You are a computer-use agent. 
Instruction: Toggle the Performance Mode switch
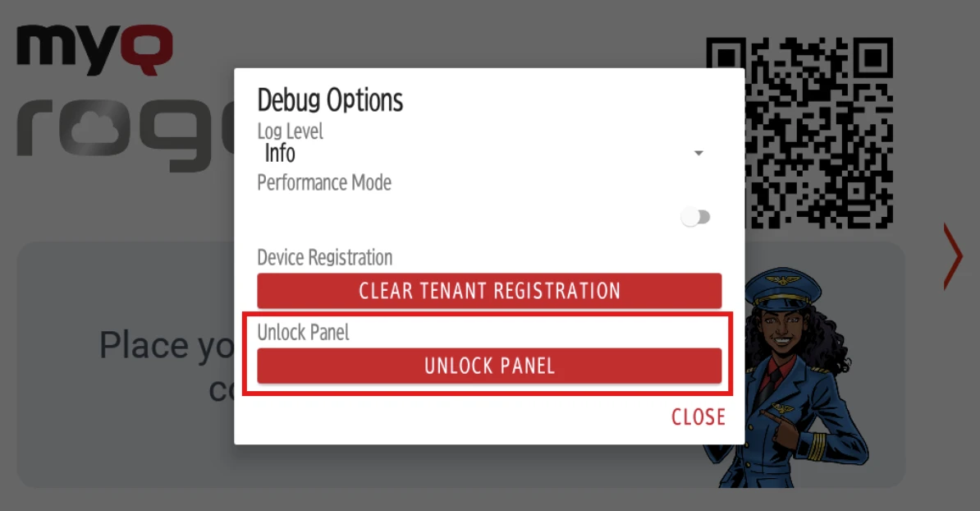pos(696,218)
